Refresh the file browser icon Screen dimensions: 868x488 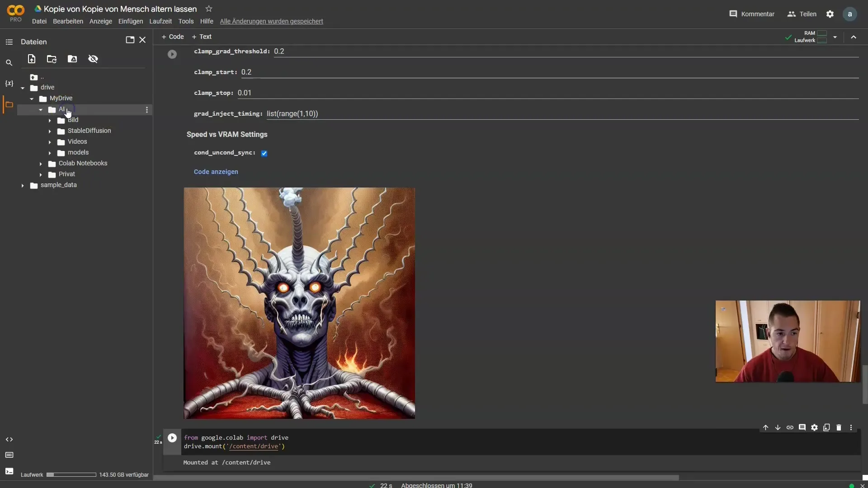pos(52,59)
